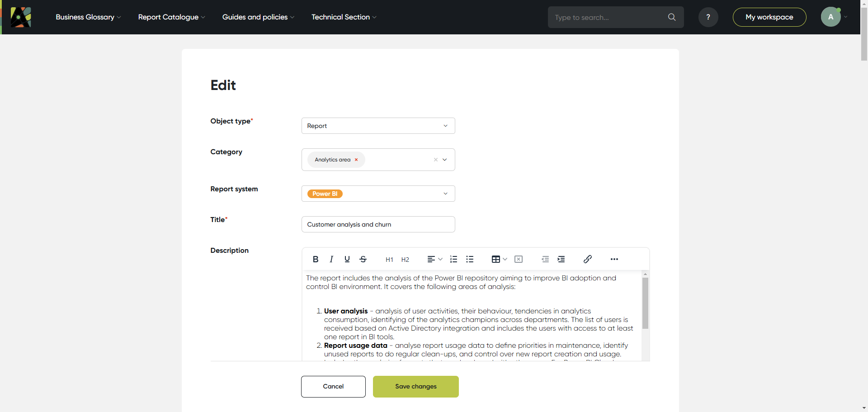Open the text alignment dropdown
Image resolution: width=868 pixels, height=412 pixels.
click(435, 259)
